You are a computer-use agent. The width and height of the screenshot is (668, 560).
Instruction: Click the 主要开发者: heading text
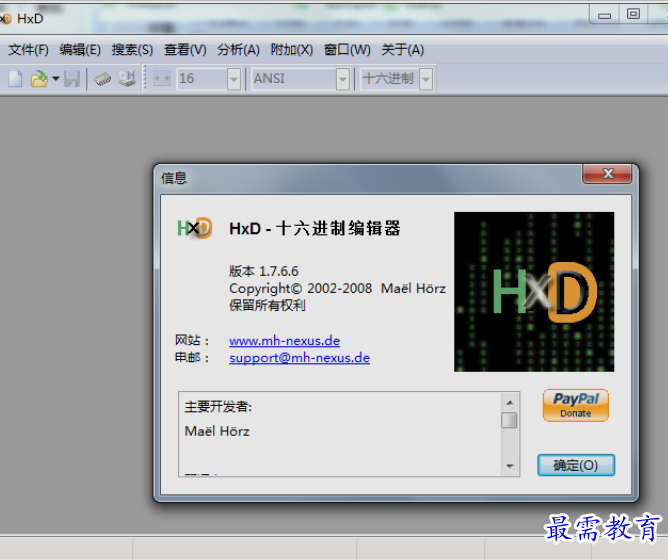click(x=218, y=407)
